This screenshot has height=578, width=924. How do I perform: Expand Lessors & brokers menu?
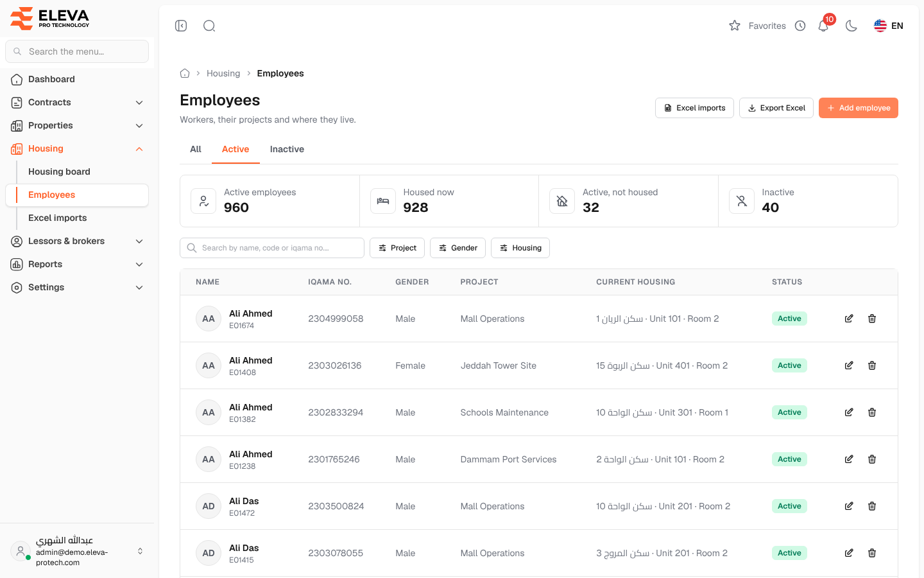77,241
